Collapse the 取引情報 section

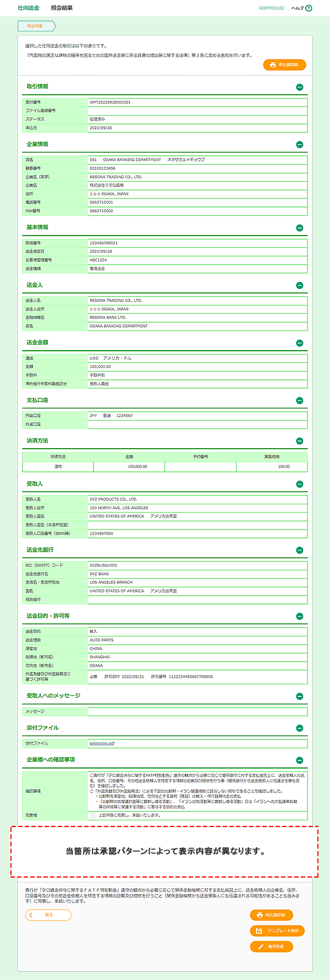pyautogui.click(x=299, y=87)
